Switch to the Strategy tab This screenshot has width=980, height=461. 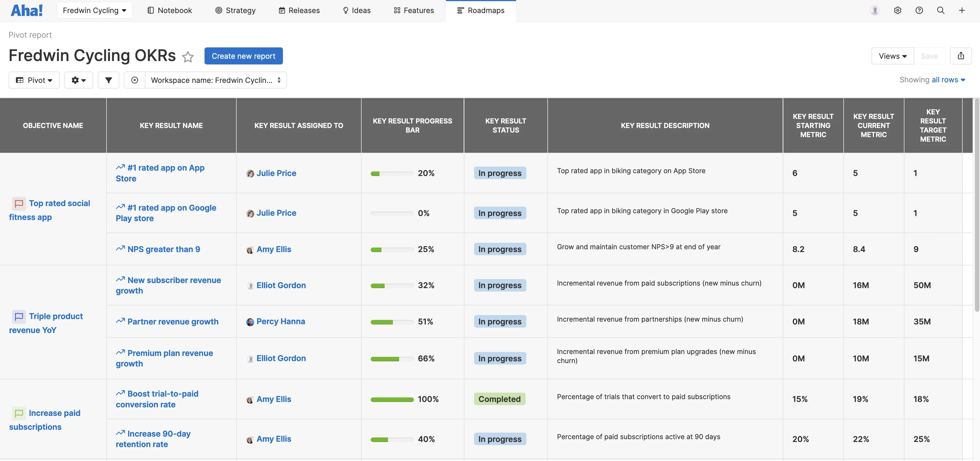[235, 10]
